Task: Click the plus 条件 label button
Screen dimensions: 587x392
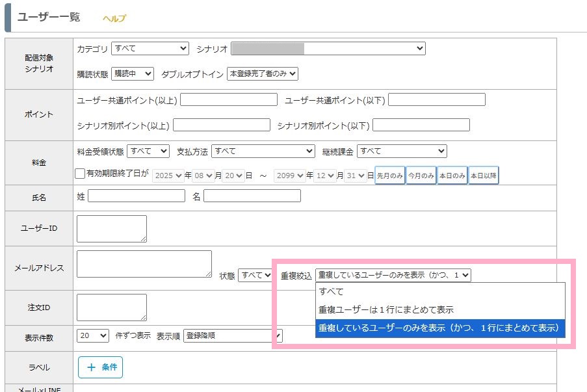Action: [100, 367]
